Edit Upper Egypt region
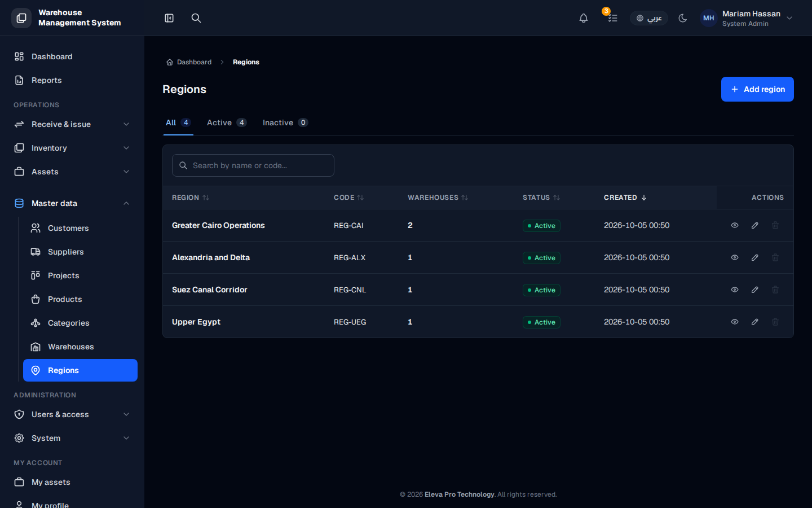The width and height of the screenshot is (812, 508). [755, 322]
